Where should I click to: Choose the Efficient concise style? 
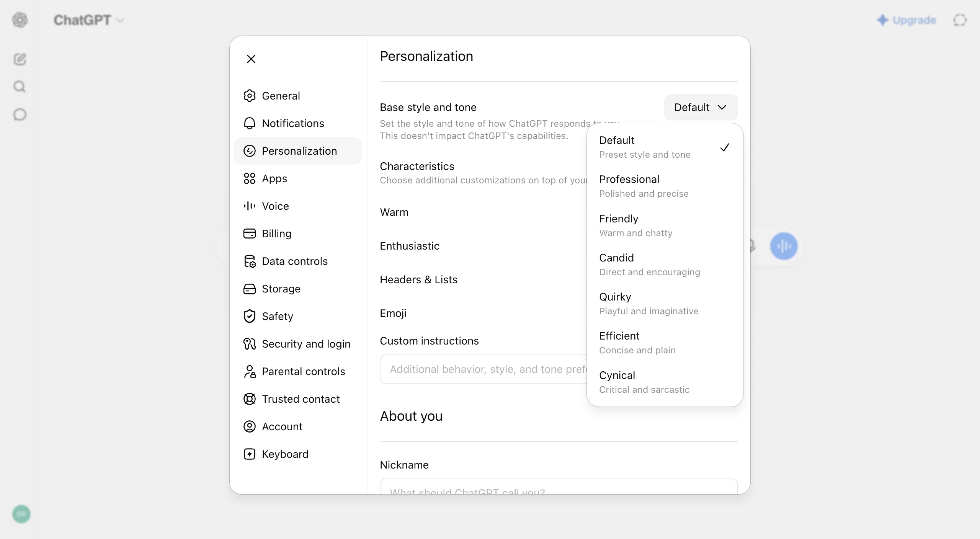tap(665, 343)
